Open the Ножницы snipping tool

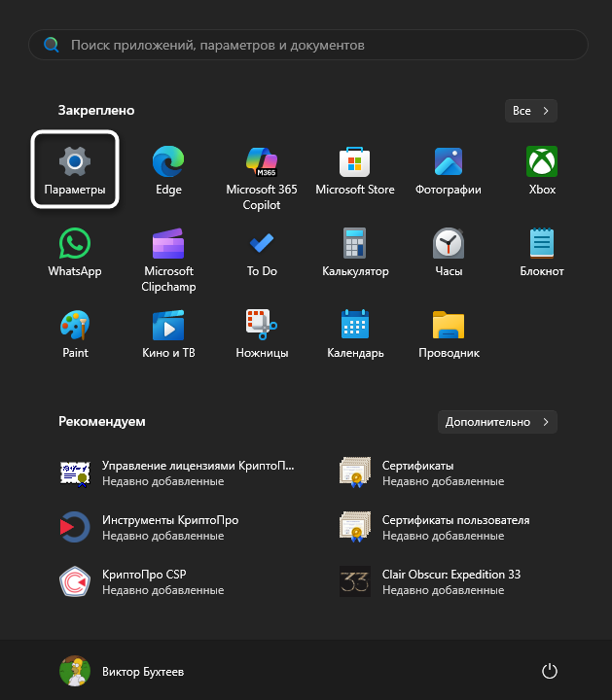pyautogui.click(x=262, y=333)
